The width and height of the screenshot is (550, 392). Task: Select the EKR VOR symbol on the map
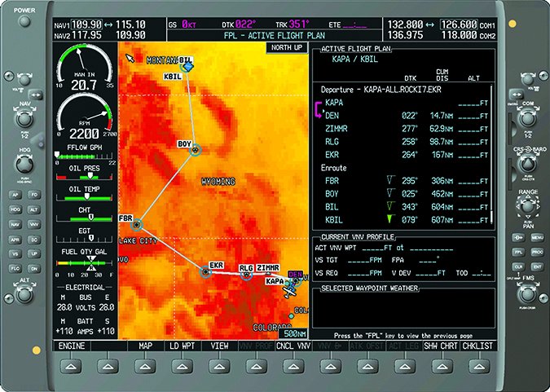coord(205,271)
